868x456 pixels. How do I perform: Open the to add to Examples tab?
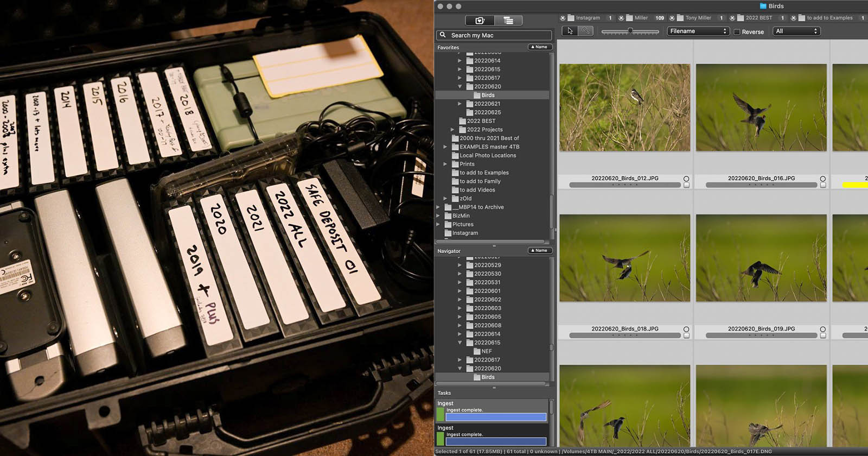pyautogui.click(x=829, y=18)
